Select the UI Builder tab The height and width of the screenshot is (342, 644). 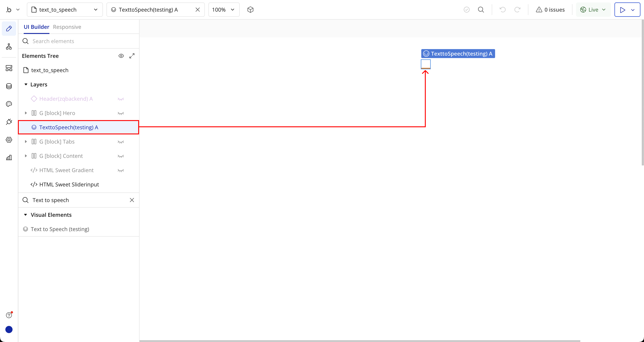(37, 27)
